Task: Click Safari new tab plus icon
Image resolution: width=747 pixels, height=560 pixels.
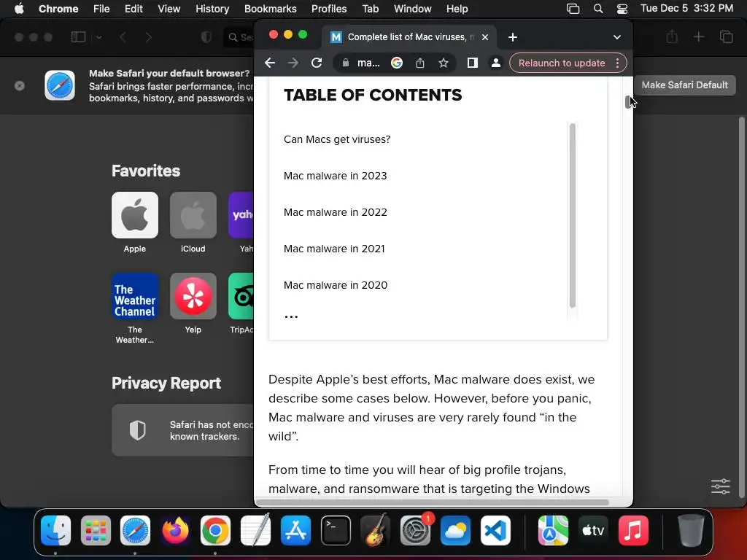Action: (698, 36)
